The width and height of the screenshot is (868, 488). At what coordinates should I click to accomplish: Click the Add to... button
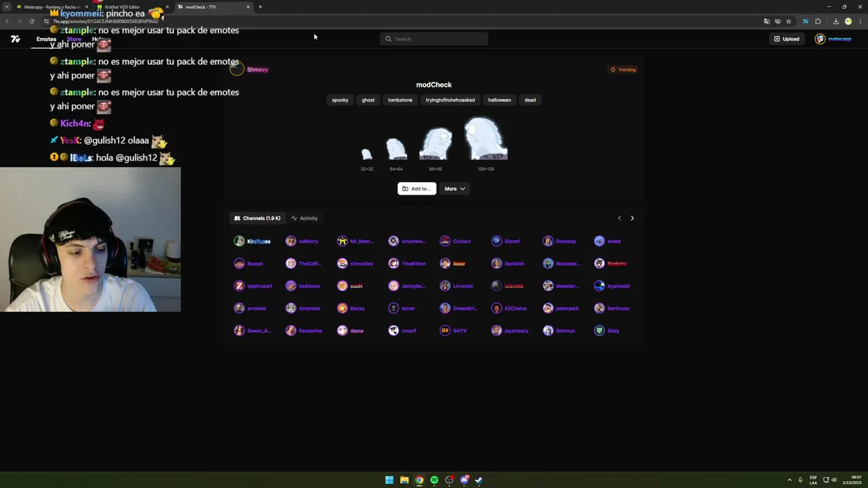coord(416,188)
